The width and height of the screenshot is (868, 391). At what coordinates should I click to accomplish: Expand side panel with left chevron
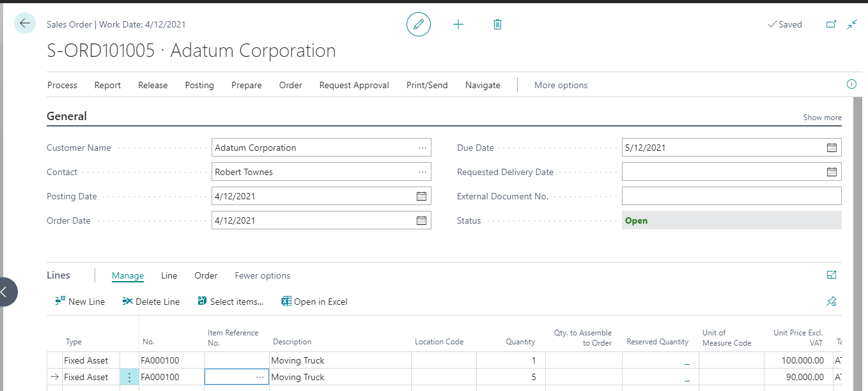tap(5, 292)
